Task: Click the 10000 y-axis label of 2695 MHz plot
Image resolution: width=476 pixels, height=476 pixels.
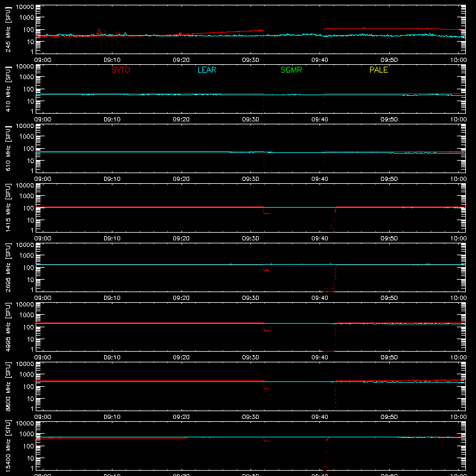Action: [x=25, y=245]
